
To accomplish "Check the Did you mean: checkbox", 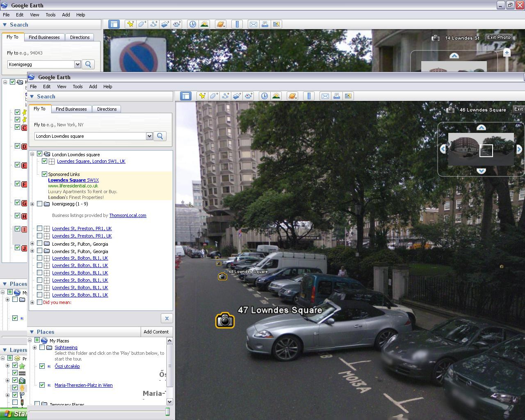I will [39, 302].
